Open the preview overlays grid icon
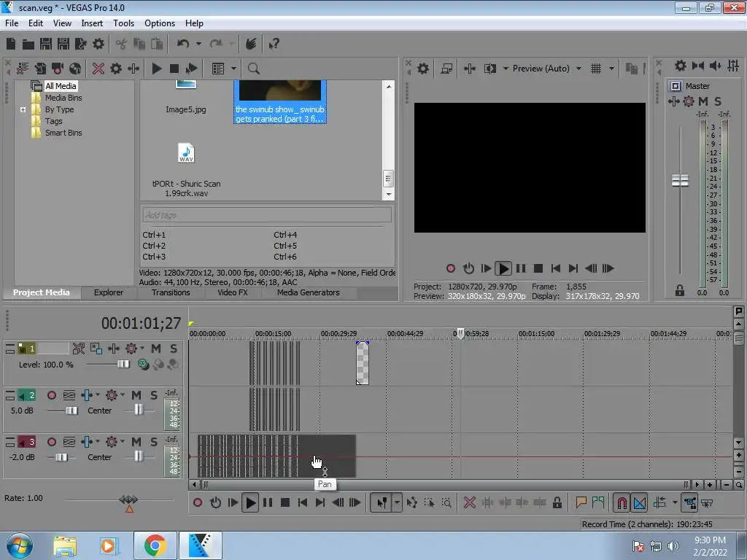The height and width of the screenshot is (560, 747). (596, 69)
